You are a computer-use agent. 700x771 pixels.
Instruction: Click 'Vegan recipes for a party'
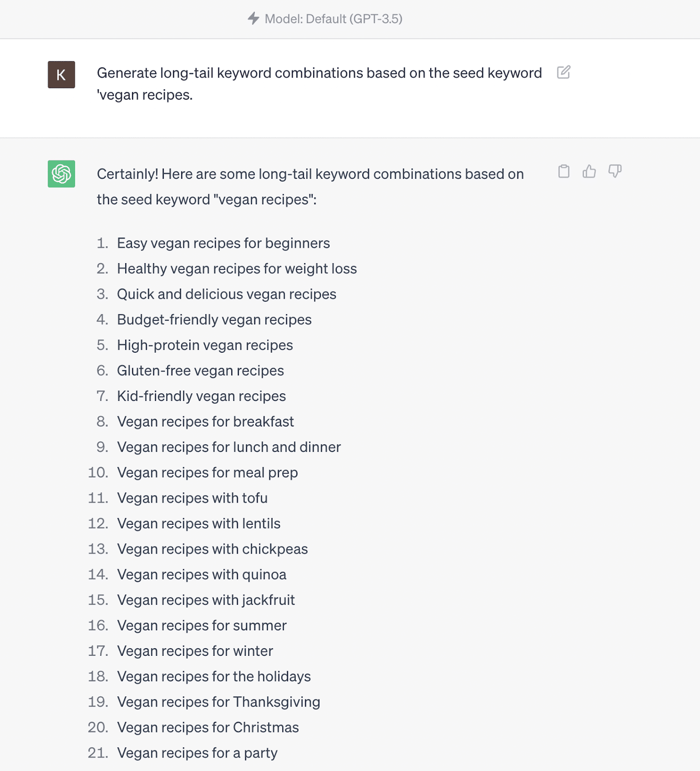coord(197,753)
